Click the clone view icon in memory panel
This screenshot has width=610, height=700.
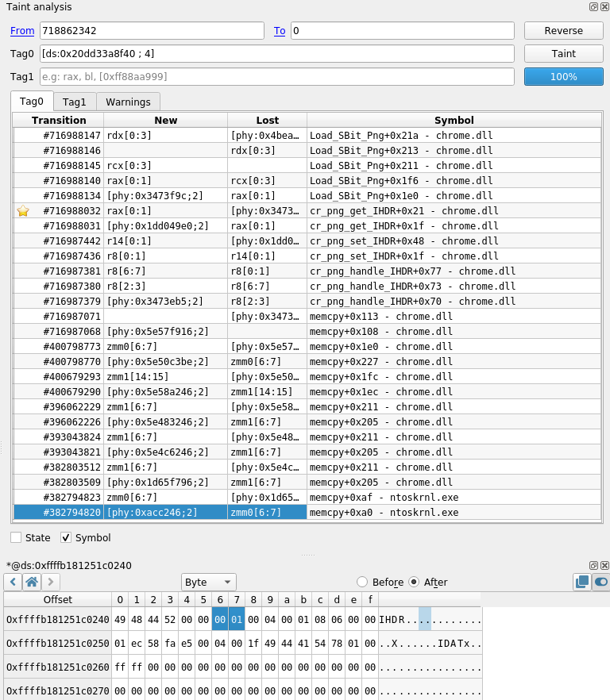tap(582, 583)
